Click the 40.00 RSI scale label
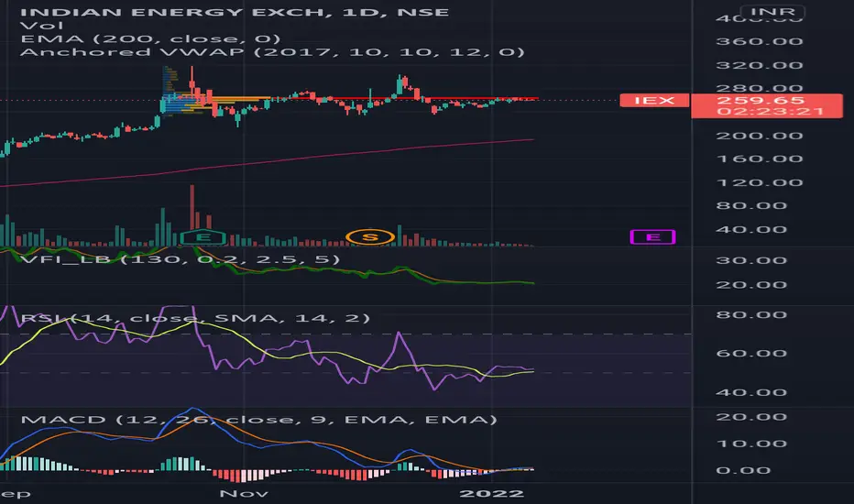Image resolution: width=854 pixels, height=504 pixels. [751, 393]
